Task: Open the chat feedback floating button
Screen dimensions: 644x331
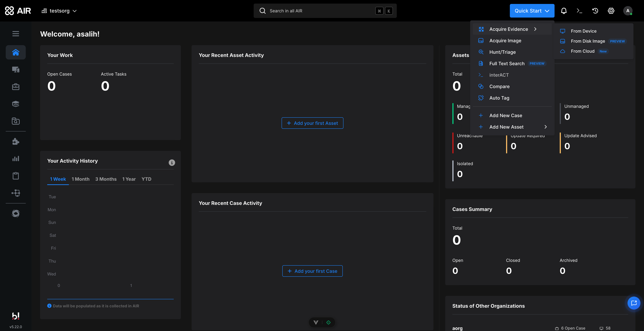Action: (634, 303)
